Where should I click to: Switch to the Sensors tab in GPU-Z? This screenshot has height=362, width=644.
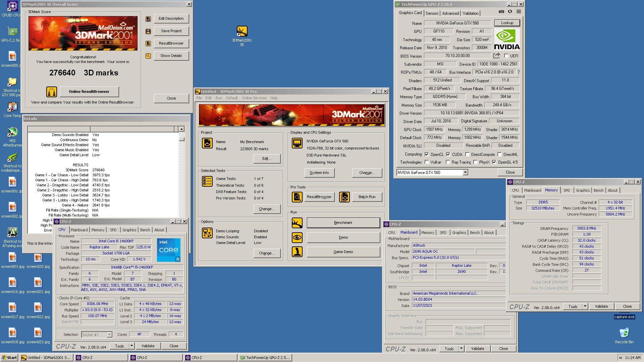click(x=432, y=13)
